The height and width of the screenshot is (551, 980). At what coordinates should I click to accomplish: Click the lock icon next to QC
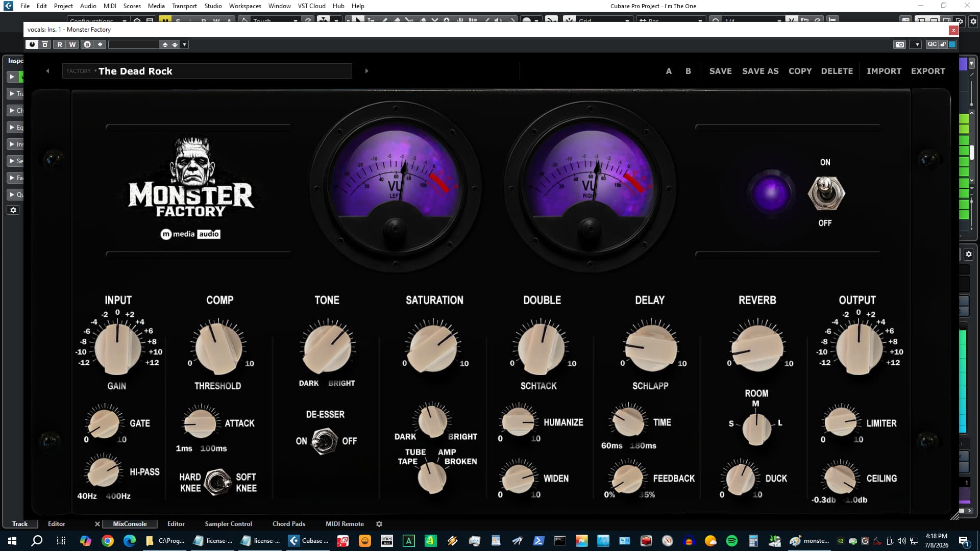point(943,44)
